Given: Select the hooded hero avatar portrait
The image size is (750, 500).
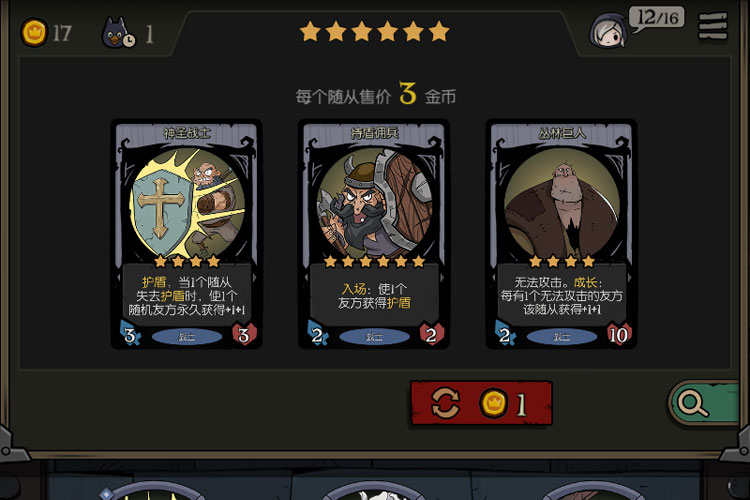Looking at the screenshot, I should (608, 32).
